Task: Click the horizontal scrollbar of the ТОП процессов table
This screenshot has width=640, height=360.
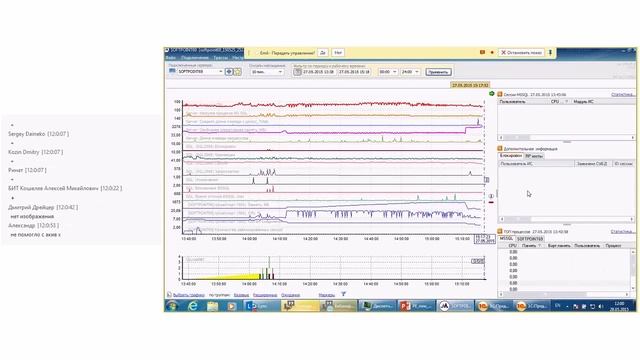Action: [564, 294]
